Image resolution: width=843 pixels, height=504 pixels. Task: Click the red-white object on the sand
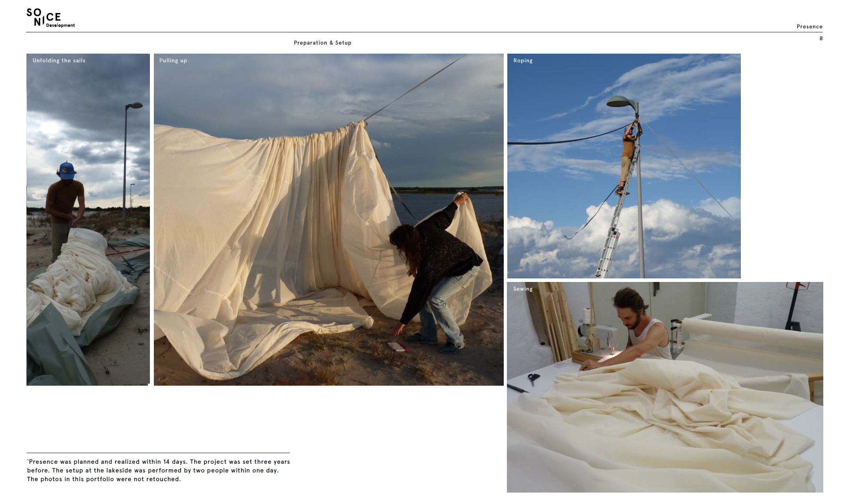pos(397,347)
